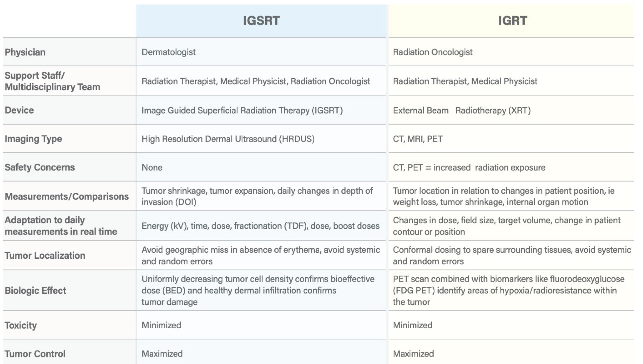Select the Image Guided Superficial Radiation Therapy cell

(242, 110)
